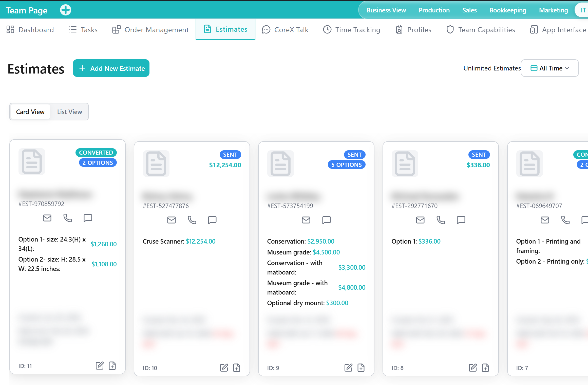This screenshot has width=588, height=385.
Task: Open the Tasks tab
Action: pyautogui.click(x=83, y=30)
